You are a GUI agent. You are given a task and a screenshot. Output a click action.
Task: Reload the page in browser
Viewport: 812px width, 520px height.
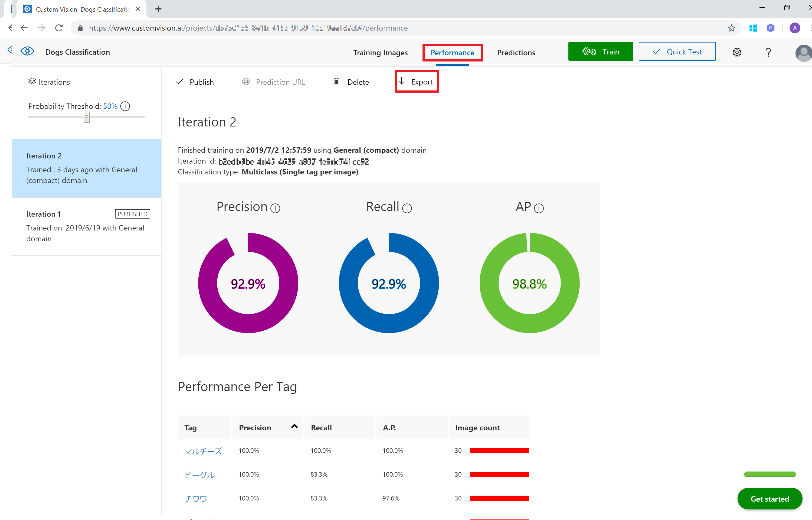coord(59,28)
